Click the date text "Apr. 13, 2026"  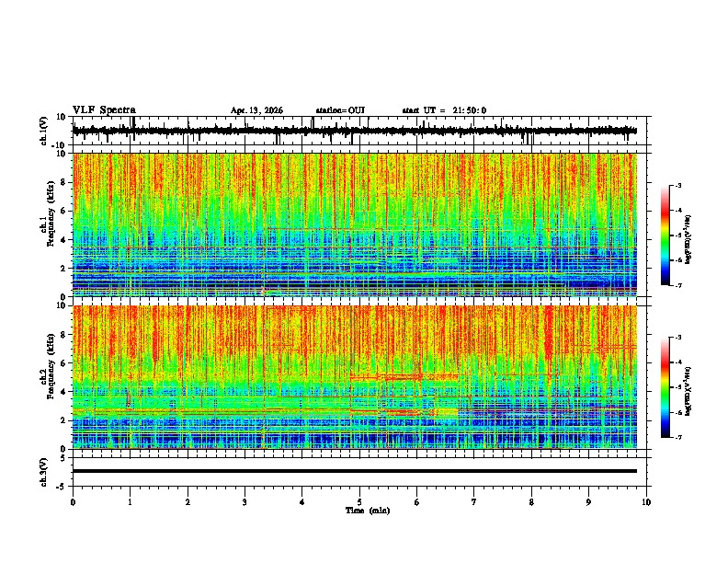click(256, 110)
